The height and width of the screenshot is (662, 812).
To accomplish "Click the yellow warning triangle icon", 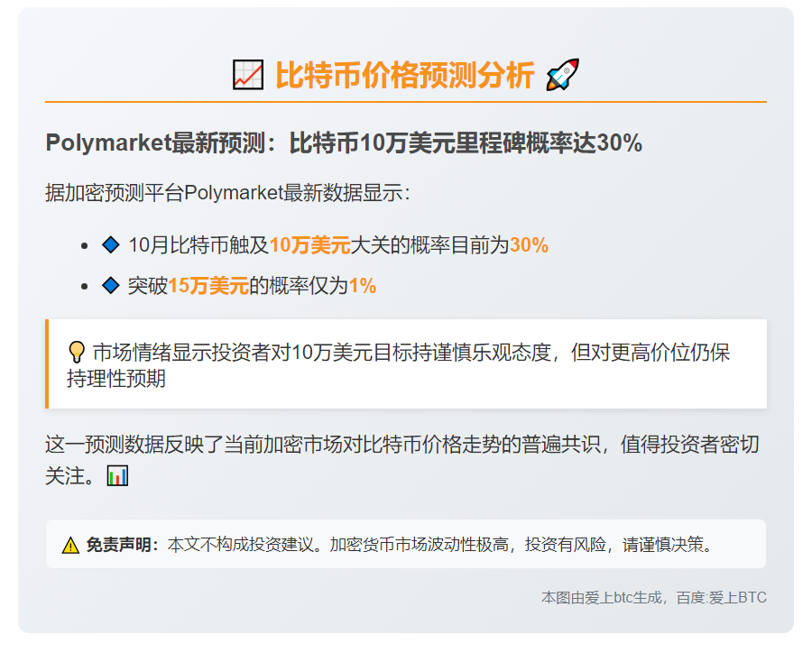I will (70, 545).
